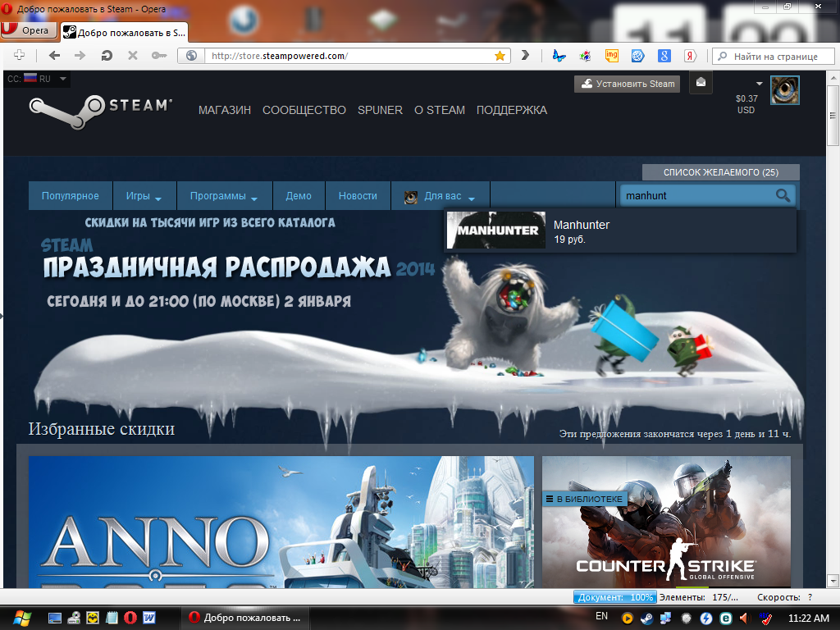Click the scrollbar down arrow
The image size is (840, 630).
coord(832,580)
